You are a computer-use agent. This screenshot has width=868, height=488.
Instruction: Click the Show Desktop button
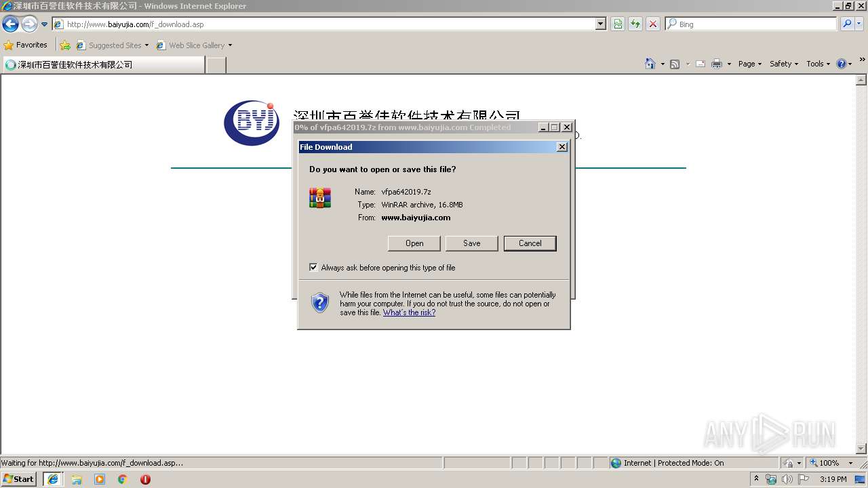click(861, 479)
